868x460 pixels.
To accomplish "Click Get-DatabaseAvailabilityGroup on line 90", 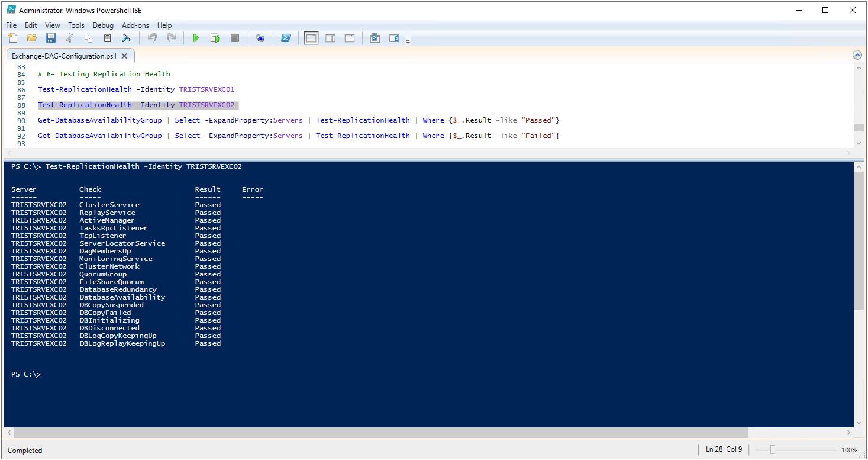I will point(100,120).
